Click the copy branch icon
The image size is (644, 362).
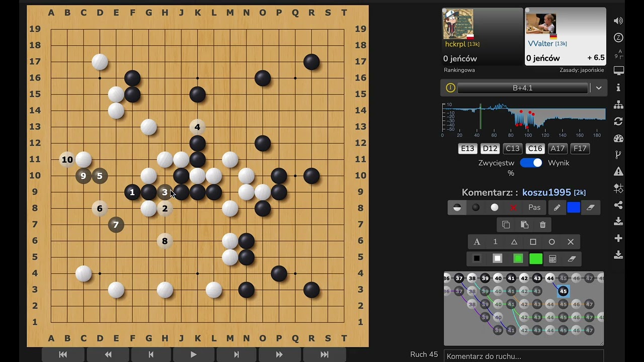coord(506,225)
